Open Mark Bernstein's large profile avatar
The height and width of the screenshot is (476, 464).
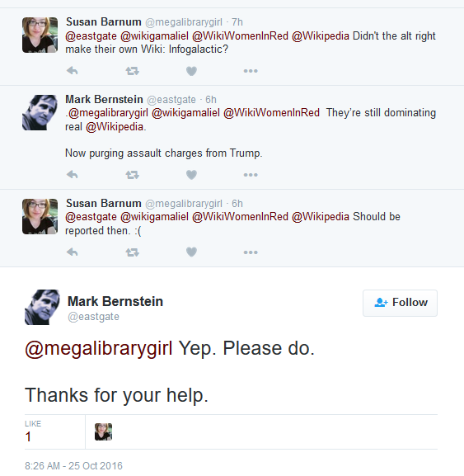(42, 307)
